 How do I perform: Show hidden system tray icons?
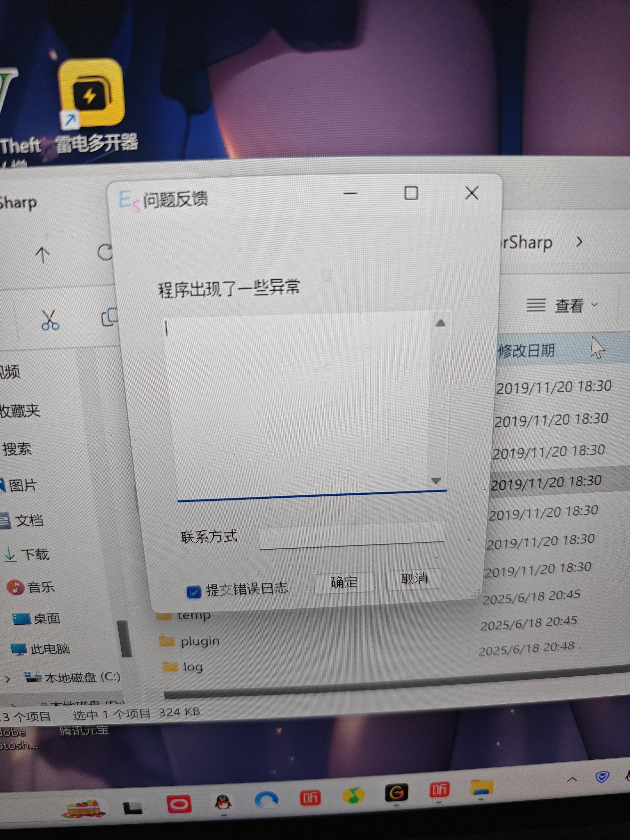572,780
